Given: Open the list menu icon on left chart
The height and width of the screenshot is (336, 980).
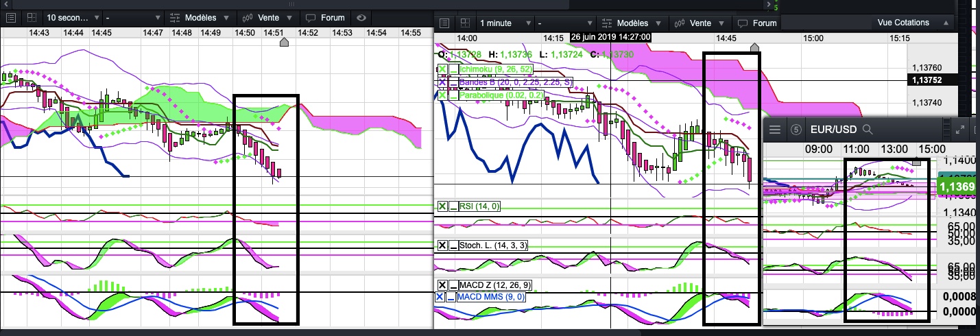Looking at the screenshot, I should [10, 18].
